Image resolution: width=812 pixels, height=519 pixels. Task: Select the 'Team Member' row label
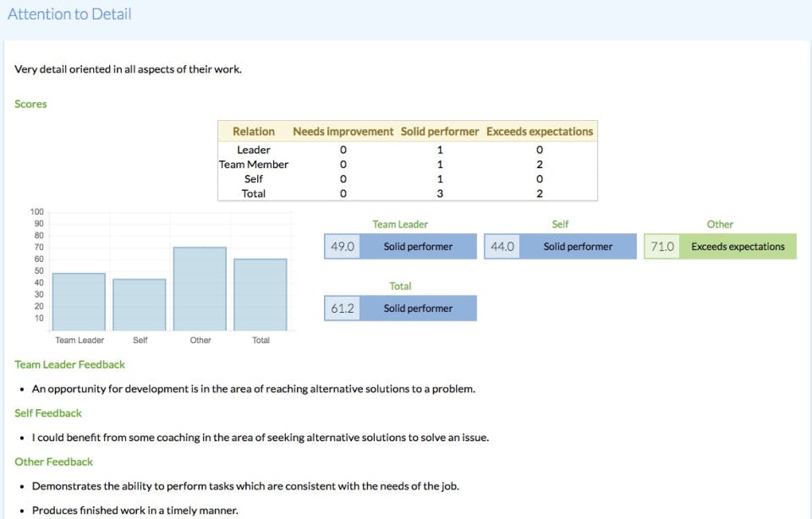coord(254,164)
